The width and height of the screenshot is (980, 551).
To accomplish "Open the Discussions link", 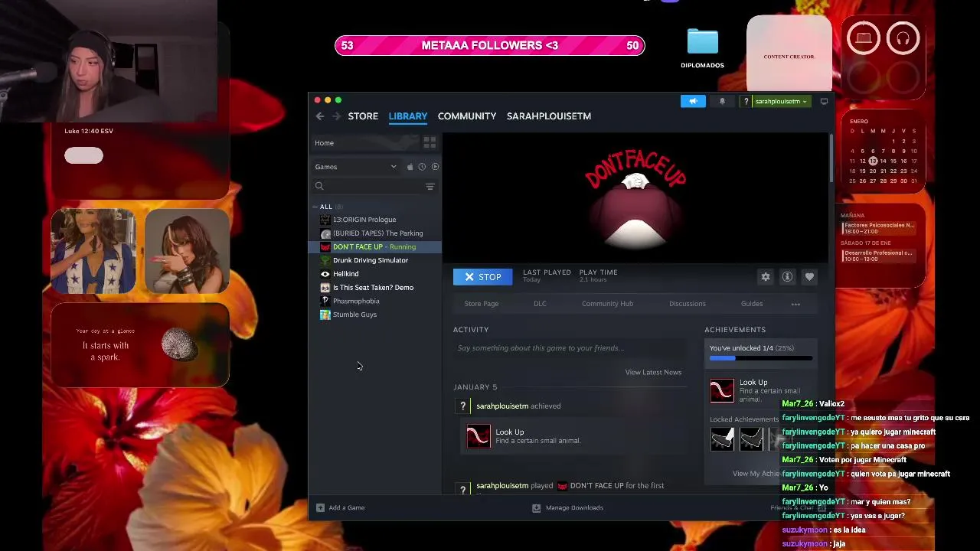I will tap(688, 304).
